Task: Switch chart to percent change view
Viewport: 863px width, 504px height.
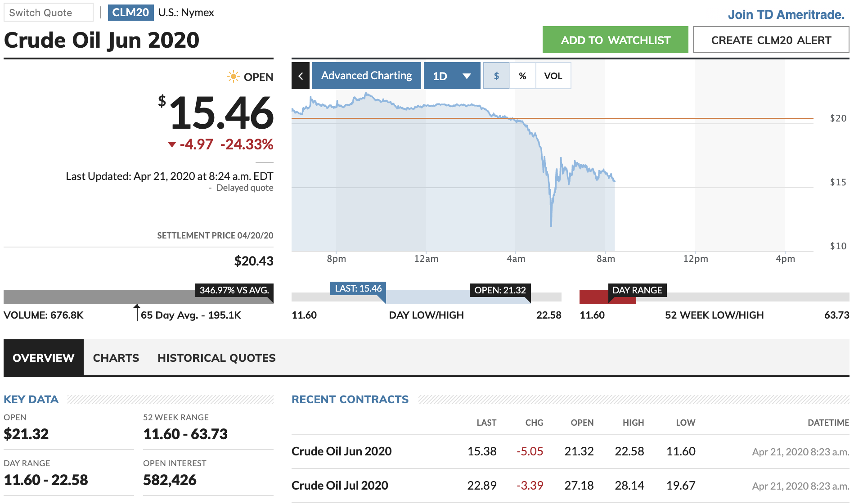Action: coord(522,76)
